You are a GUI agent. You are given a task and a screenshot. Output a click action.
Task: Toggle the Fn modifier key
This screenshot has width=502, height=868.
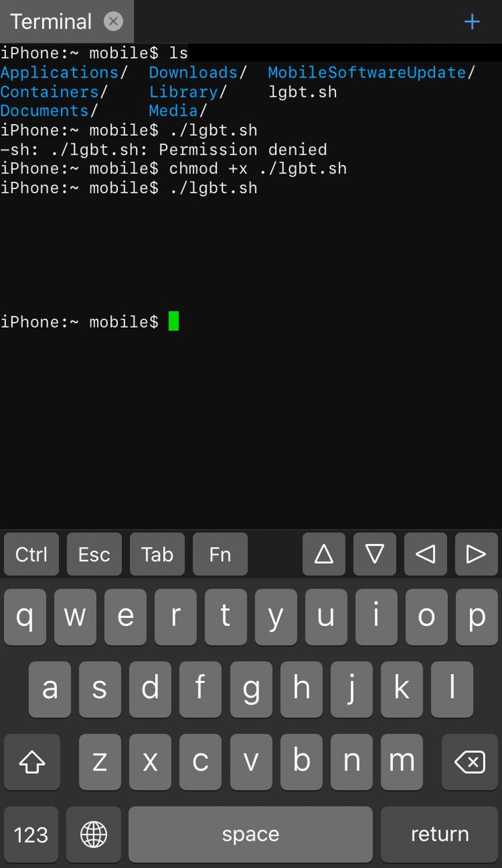[220, 554]
